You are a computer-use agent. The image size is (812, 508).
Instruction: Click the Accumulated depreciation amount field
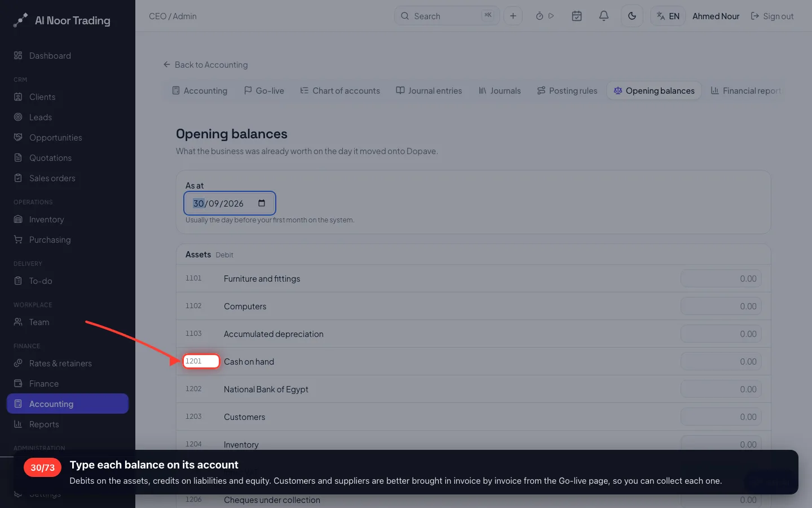click(721, 334)
